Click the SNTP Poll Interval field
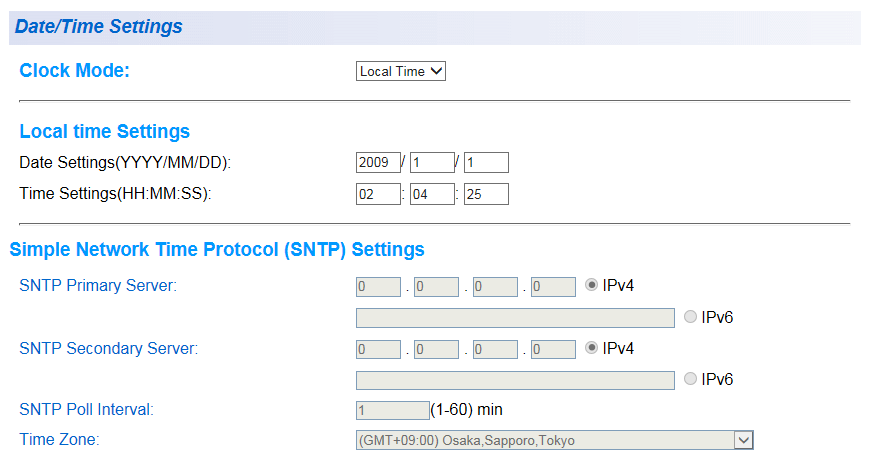870x460 pixels. point(392,410)
